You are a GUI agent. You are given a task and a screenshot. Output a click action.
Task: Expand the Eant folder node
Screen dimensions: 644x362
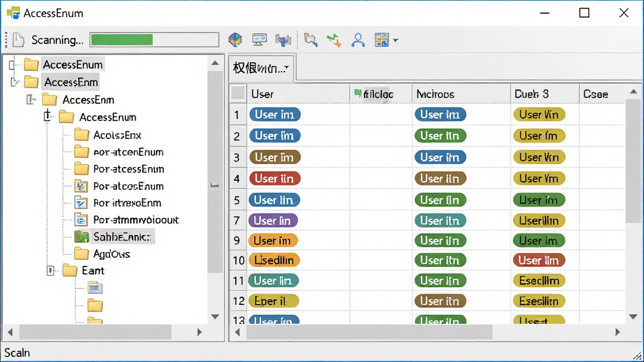pyautogui.click(x=50, y=270)
